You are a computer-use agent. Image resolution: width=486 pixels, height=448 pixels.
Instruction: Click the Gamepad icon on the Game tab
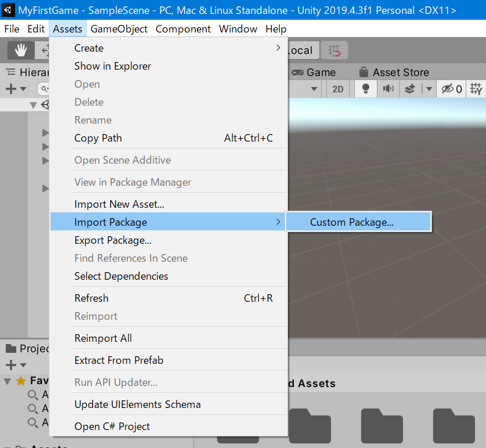297,72
